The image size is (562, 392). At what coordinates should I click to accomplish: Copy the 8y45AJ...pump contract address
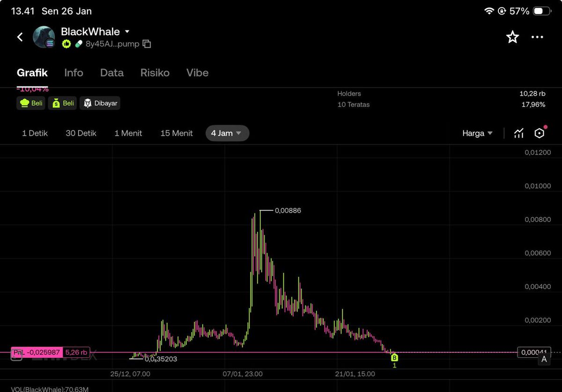click(x=147, y=44)
